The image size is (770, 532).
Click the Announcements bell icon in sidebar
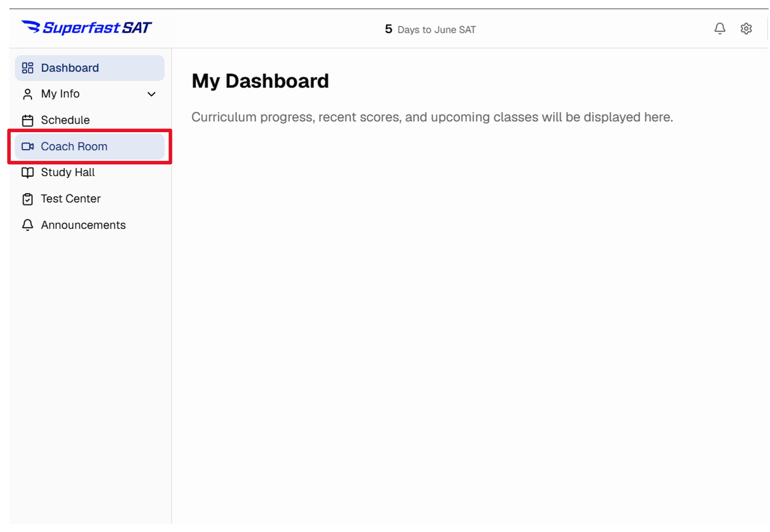point(28,225)
